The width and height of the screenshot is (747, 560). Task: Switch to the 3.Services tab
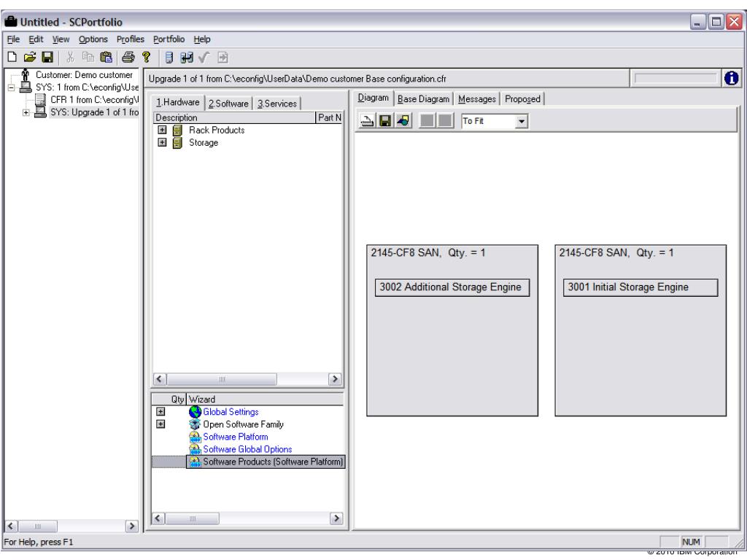pos(276,104)
